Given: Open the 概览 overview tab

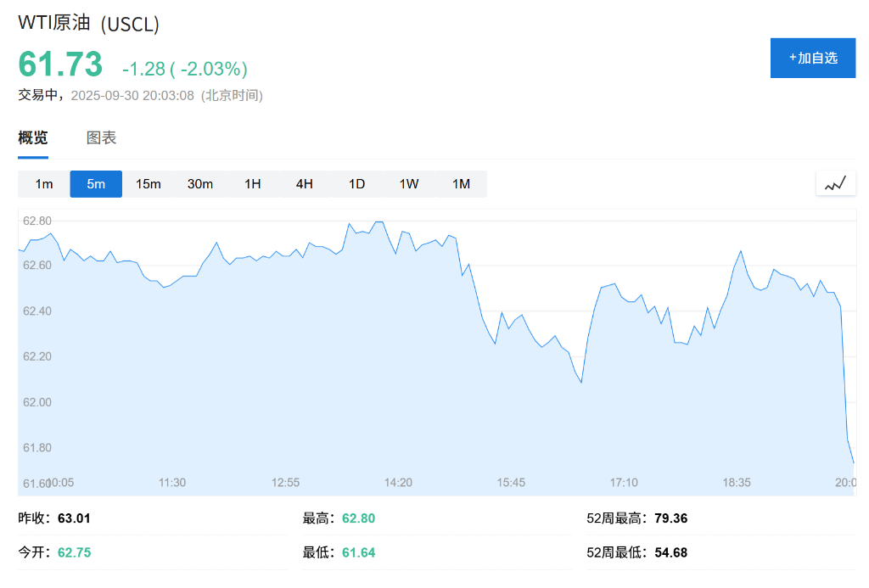Looking at the screenshot, I should [x=33, y=138].
